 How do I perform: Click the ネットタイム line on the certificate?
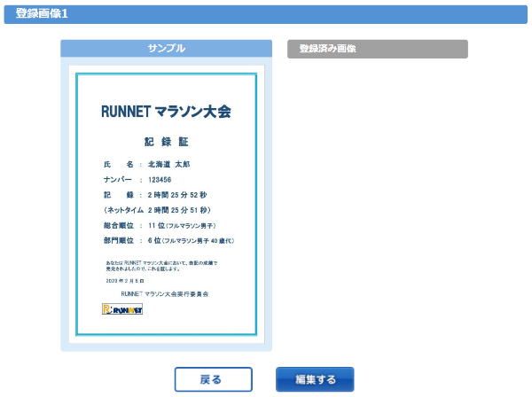[x=157, y=210]
